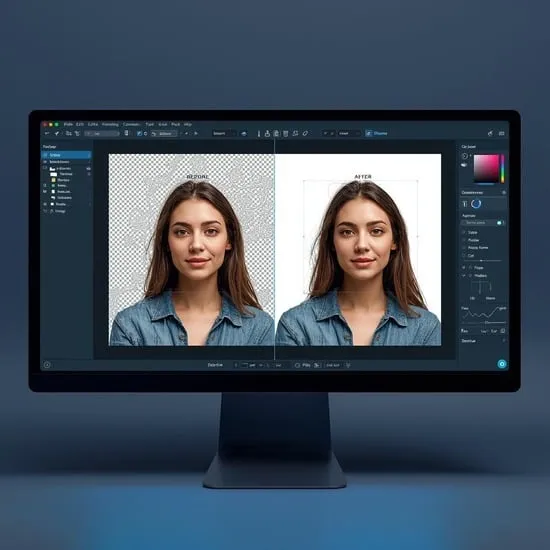Open the Smart dropdown in the toolbar

tap(224, 133)
